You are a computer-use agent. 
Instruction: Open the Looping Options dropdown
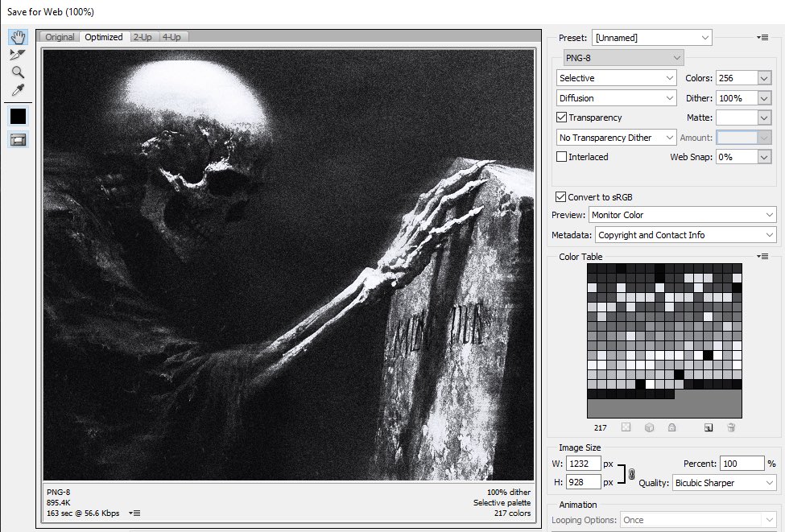point(698,519)
